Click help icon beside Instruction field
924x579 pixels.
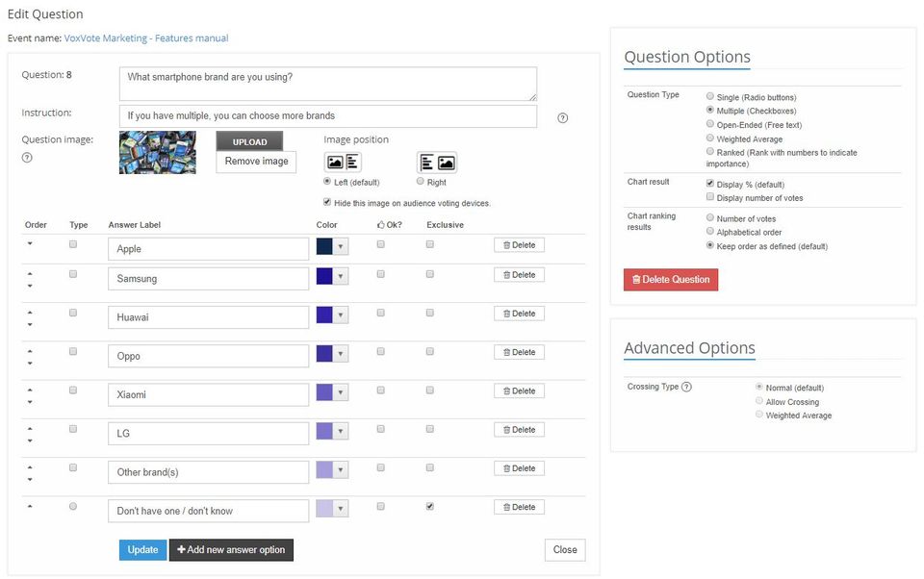563,118
